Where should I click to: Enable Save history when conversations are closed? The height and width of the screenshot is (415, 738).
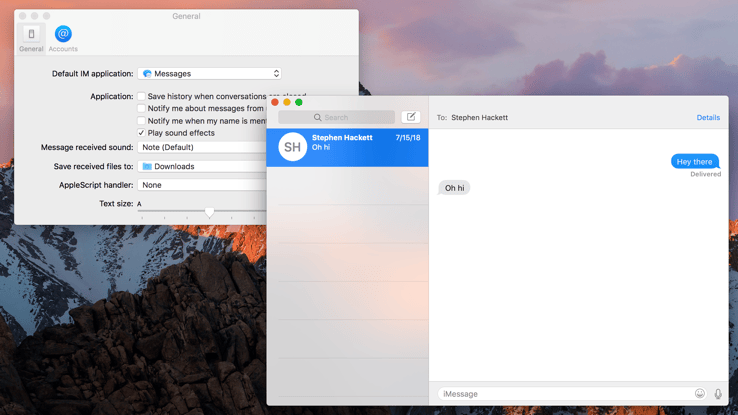pyautogui.click(x=141, y=96)
